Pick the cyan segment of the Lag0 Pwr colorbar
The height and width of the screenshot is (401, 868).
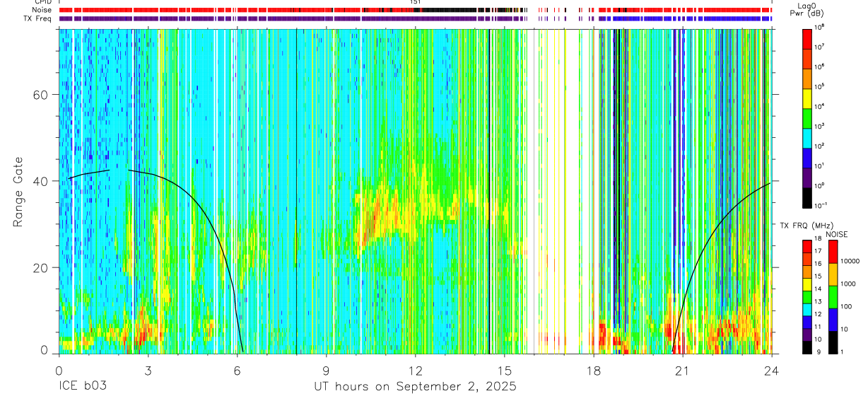(807, 137)
